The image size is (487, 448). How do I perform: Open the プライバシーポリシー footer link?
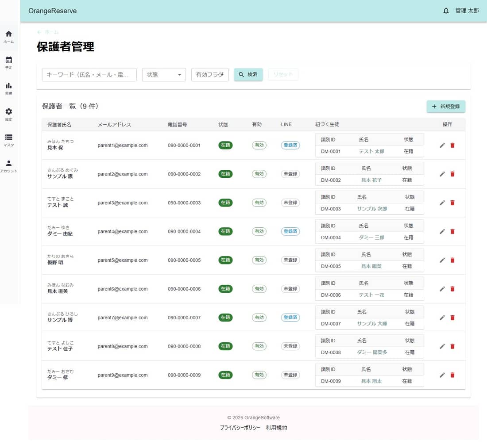coord(240,428)
